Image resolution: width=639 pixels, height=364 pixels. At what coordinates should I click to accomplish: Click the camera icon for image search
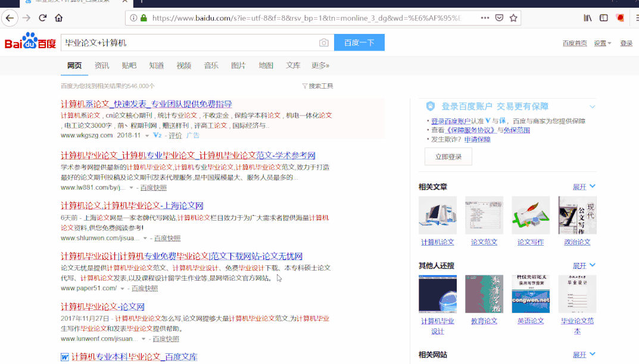click(323, 42)
